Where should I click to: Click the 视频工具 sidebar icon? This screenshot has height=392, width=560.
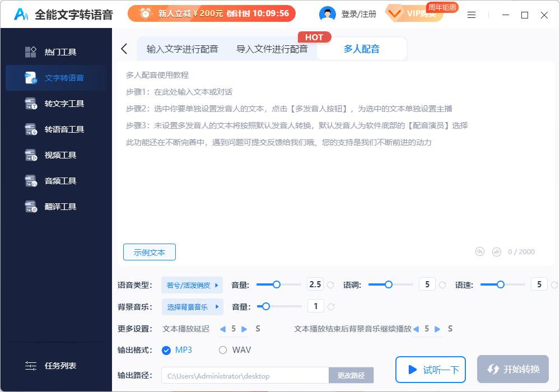click(x=31, y=155)
